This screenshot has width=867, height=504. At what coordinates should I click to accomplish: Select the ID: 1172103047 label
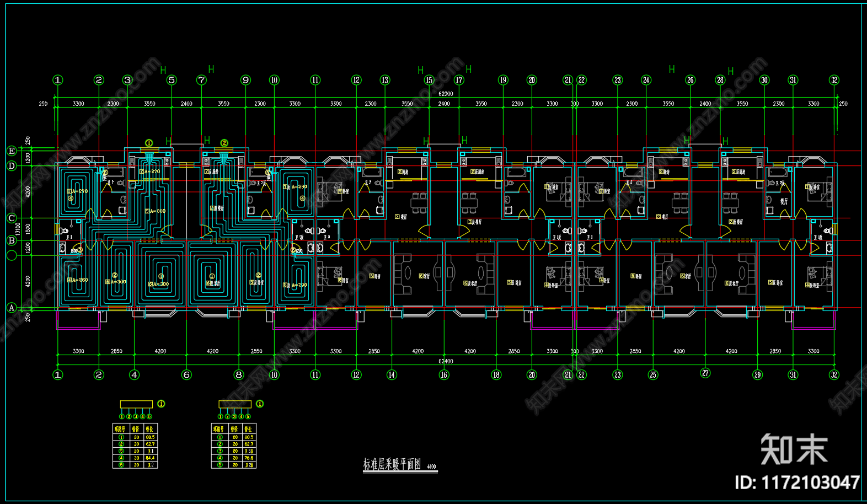797,482
